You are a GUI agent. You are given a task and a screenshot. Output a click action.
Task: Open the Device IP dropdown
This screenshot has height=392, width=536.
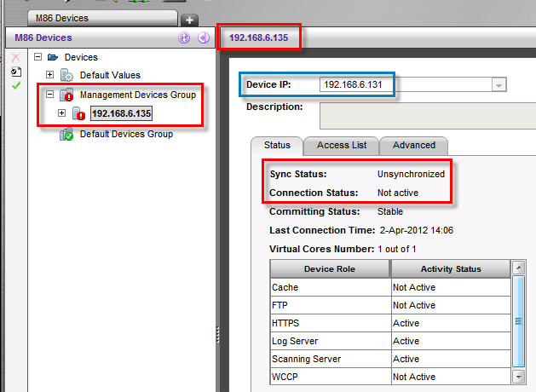499,84
